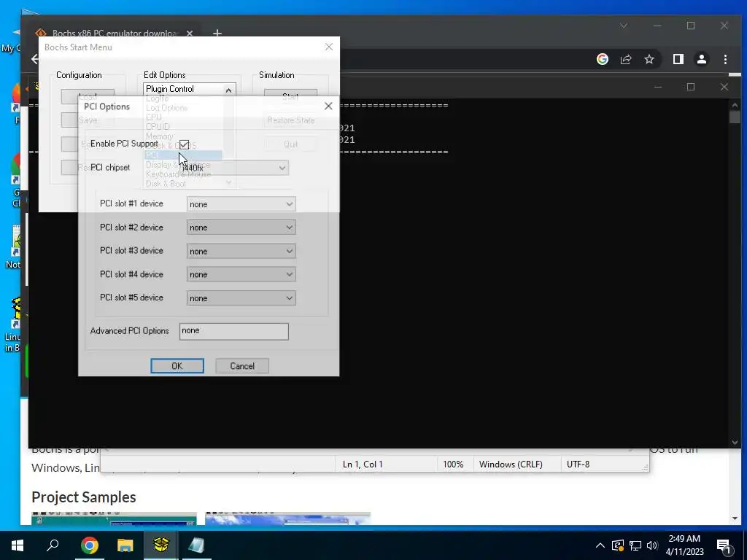Click the 100% zoom status in Notepad
Viewport: 747px width, 560px height.
tap(453, 464)
